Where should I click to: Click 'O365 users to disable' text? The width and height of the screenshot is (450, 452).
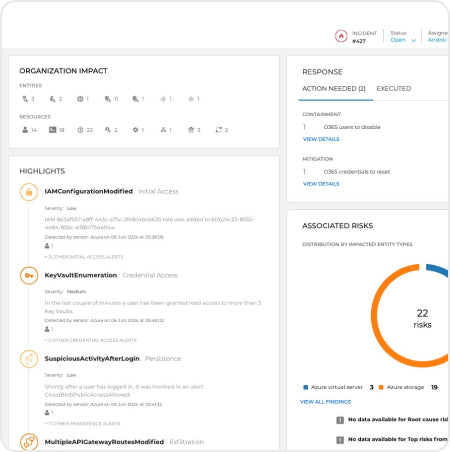[x=352, y=127]
